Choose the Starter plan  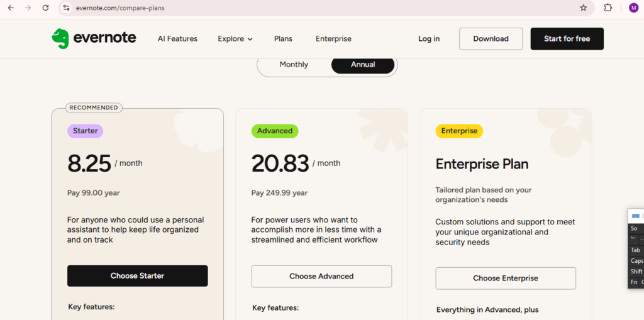(138, 275)
